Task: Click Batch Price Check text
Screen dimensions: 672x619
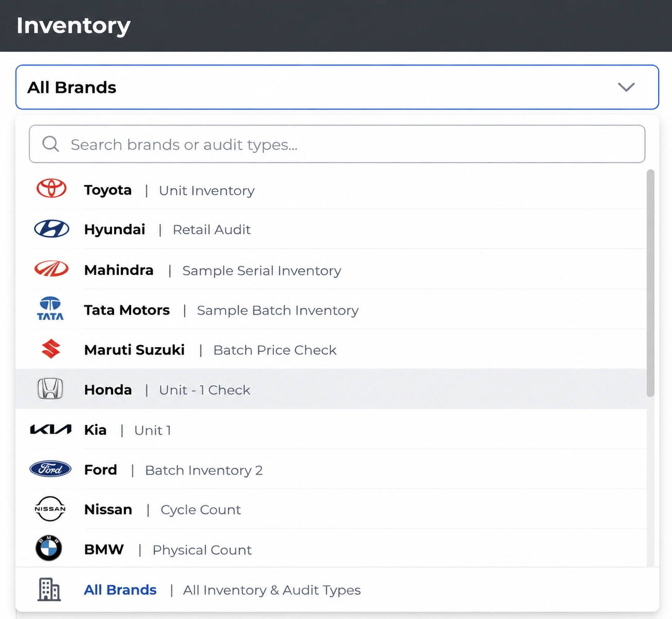Action: point(275,350)
